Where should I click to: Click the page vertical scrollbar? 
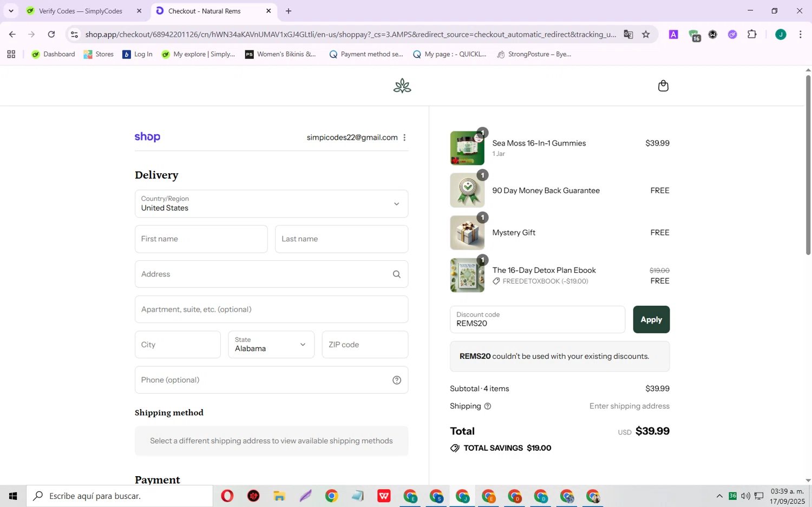click(x=808, y=165)
